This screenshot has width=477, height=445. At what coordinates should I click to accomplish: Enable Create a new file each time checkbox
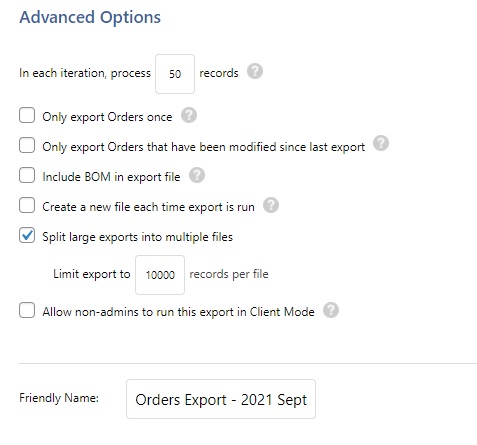(x=27, y=205)
